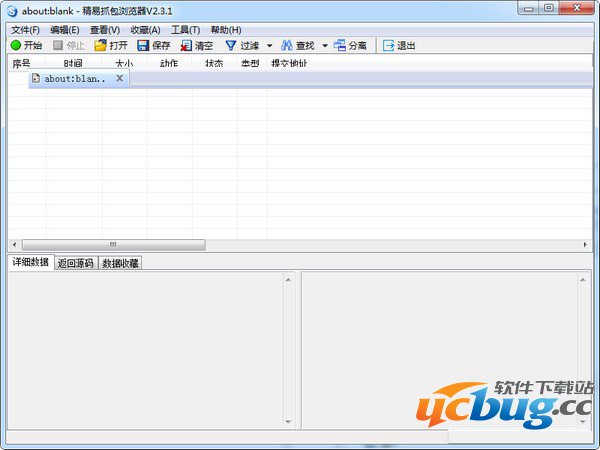Image resolution: width=600 pixels, height=450 pixels.
Task: Switch to the 返回源码 tab
Action: coord(75,264)
